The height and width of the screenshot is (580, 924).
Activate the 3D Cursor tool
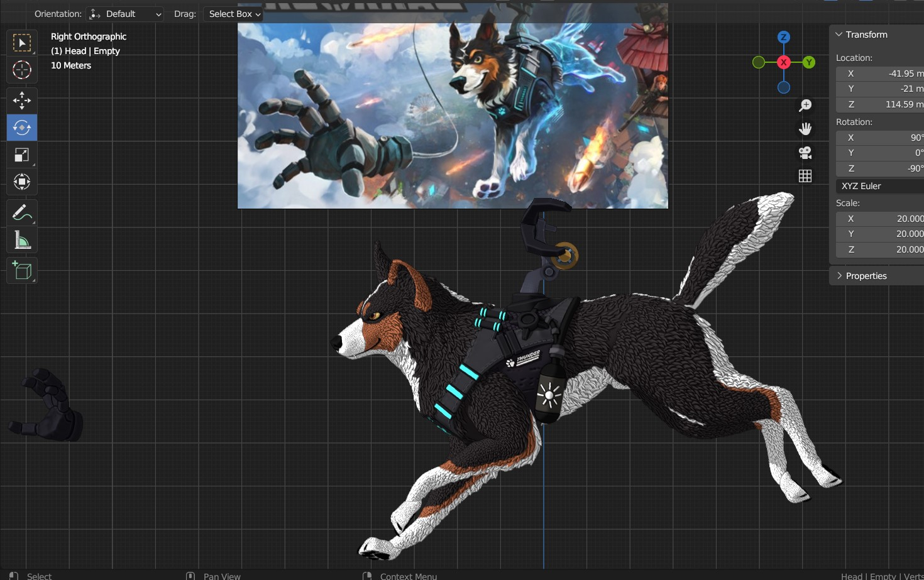(22, 70)
